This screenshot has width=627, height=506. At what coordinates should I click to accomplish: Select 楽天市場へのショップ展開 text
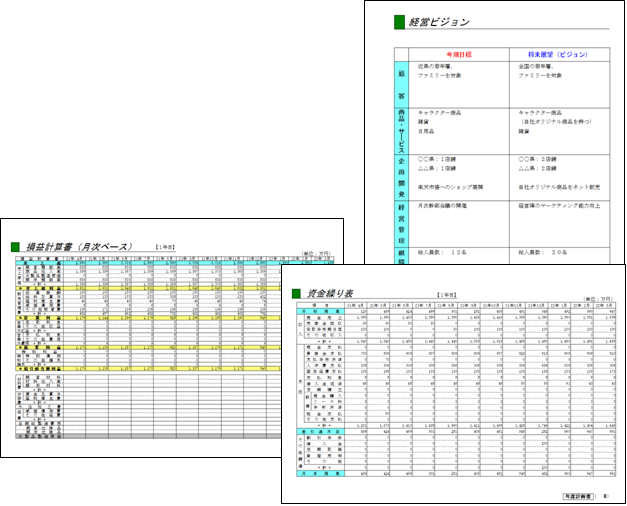click(451, 187)
